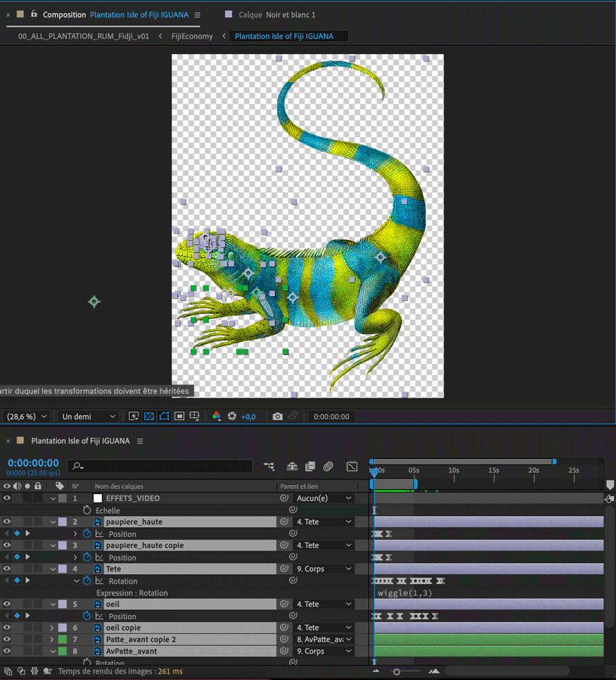Switch to Calque Noir et blanc 1 tab
The height and width of the screenshot is (680, 616).
[x=277, y=15]
